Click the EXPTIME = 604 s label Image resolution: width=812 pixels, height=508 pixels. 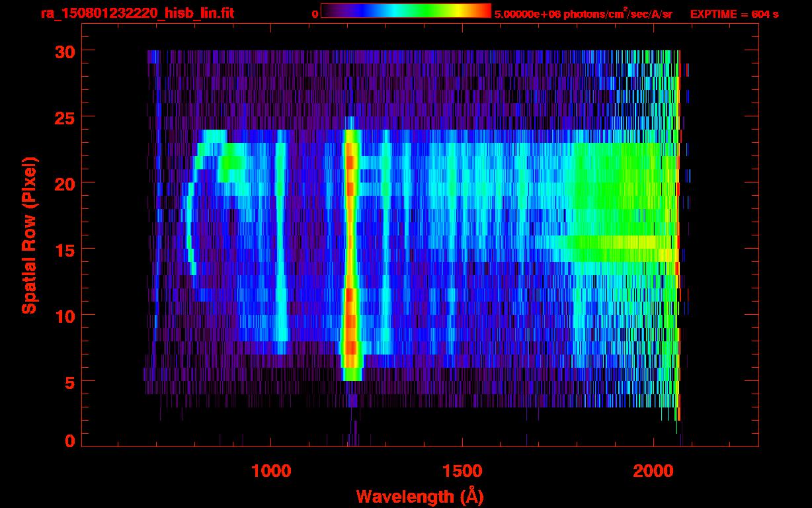click(x=734, y=13)
